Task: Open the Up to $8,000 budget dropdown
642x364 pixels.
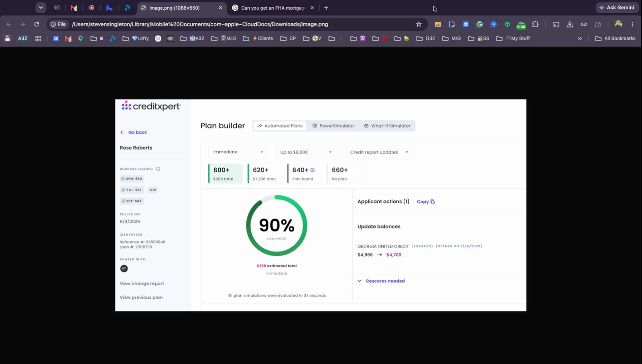Action: (x=307, y=152)
